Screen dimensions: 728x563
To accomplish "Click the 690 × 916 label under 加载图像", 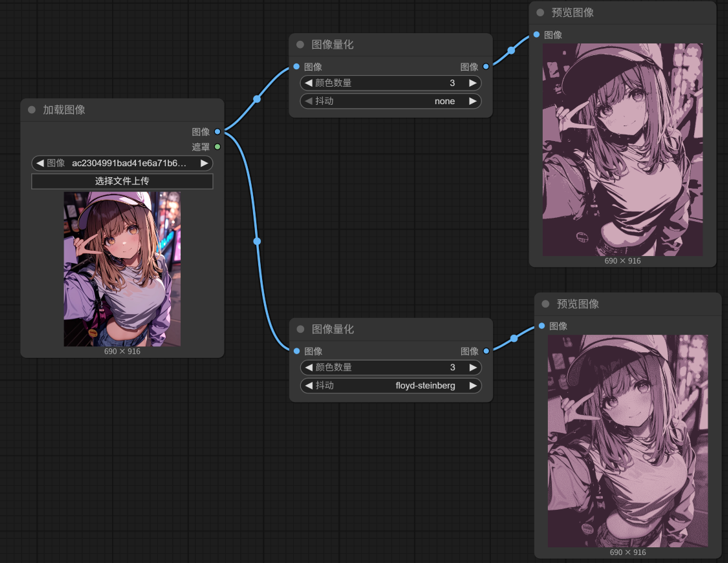I will pyautogui.click(x=122, y=351).
